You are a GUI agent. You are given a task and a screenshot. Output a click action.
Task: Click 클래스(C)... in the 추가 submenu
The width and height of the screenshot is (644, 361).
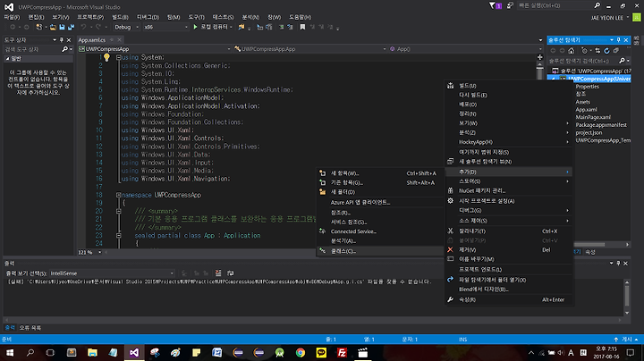[380, 251]
